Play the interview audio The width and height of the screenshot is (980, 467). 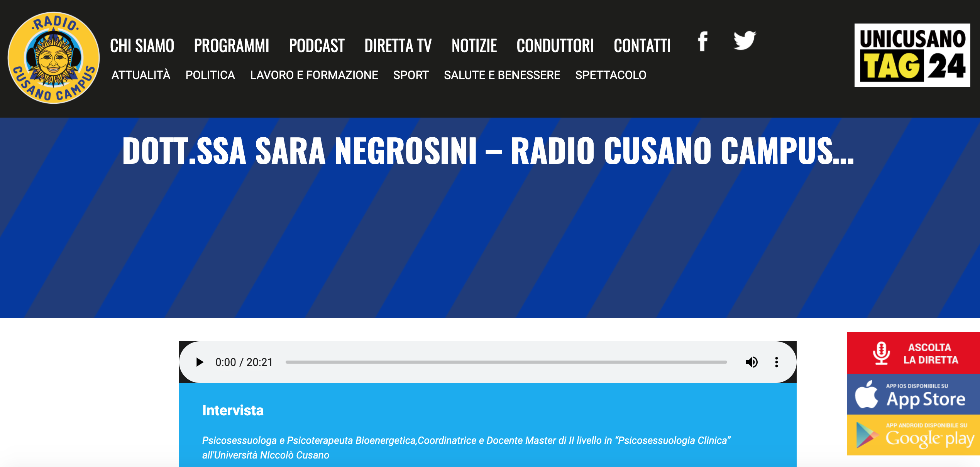coord(200,362)
